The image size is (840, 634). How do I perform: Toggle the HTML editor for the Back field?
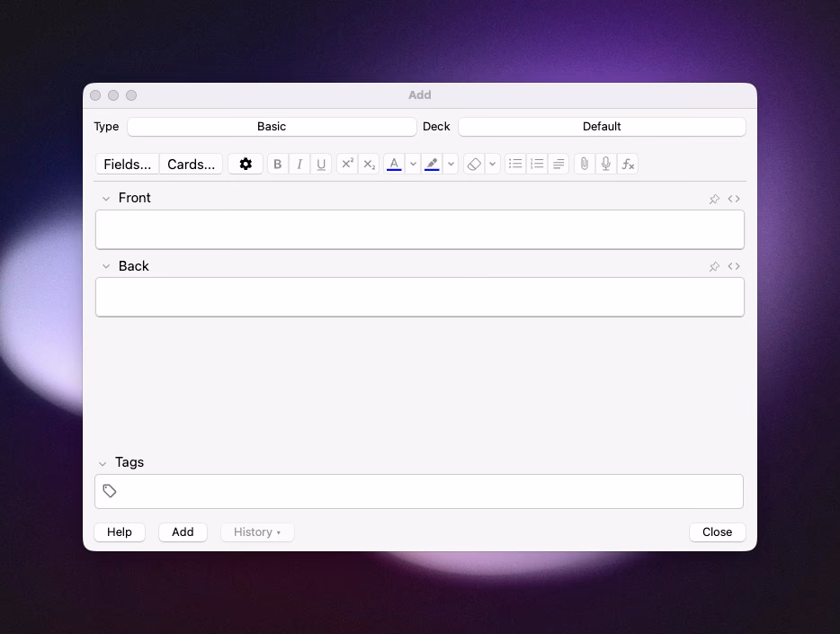point(735,266)
